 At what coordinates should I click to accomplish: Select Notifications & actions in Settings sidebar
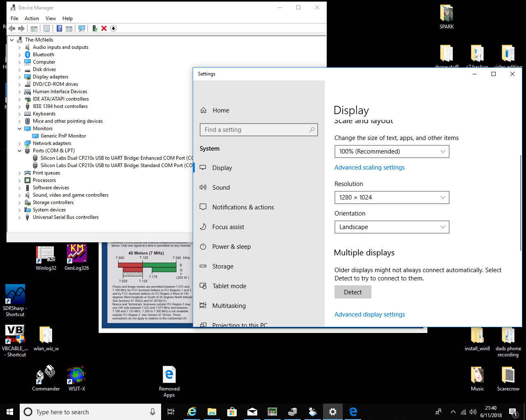click(x=259, y=207)
